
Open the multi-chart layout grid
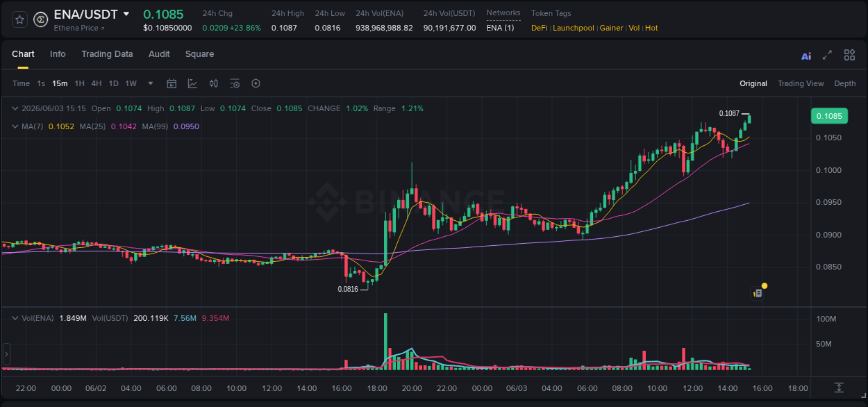tap(849, 55)
